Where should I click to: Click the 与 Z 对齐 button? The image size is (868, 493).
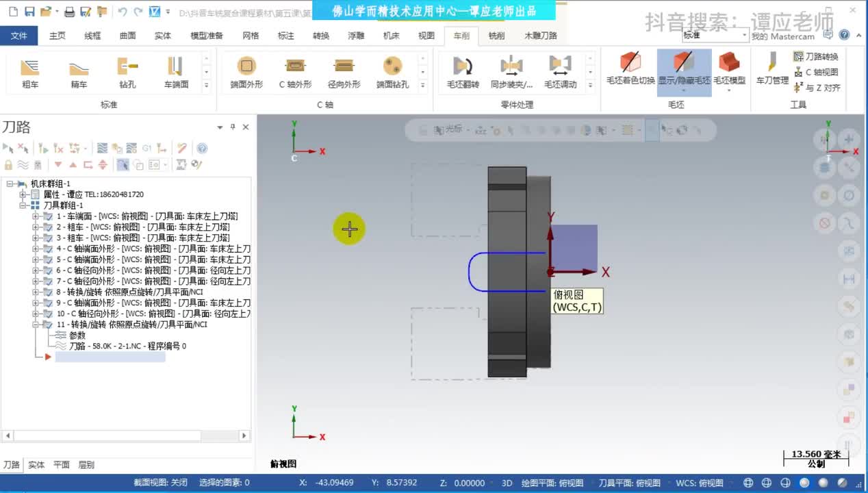click(x=817, y=88)
